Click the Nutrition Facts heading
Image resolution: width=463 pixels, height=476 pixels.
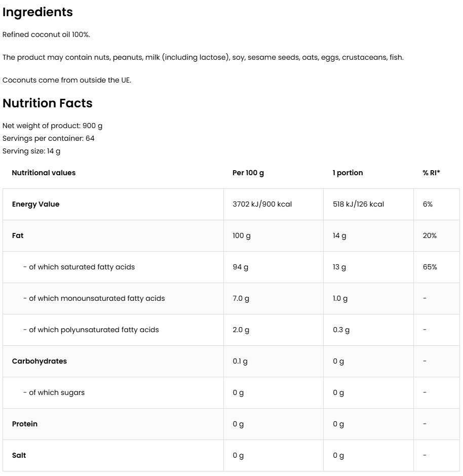coord(48,103)
